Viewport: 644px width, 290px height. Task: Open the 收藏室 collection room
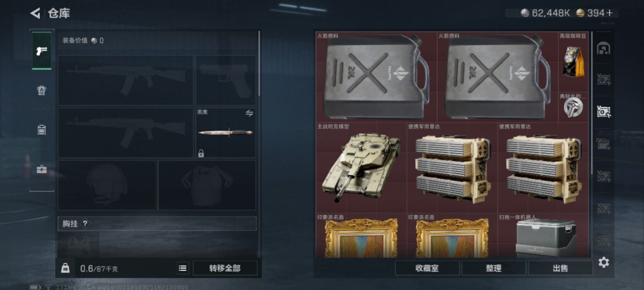427,268
